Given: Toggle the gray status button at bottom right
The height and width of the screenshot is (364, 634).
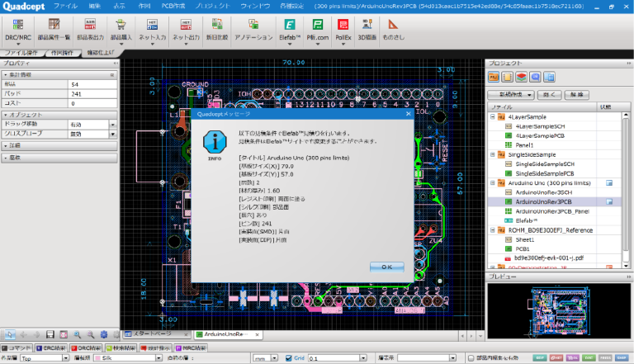Looking at the screenshot, I should (x=605, y=358).
